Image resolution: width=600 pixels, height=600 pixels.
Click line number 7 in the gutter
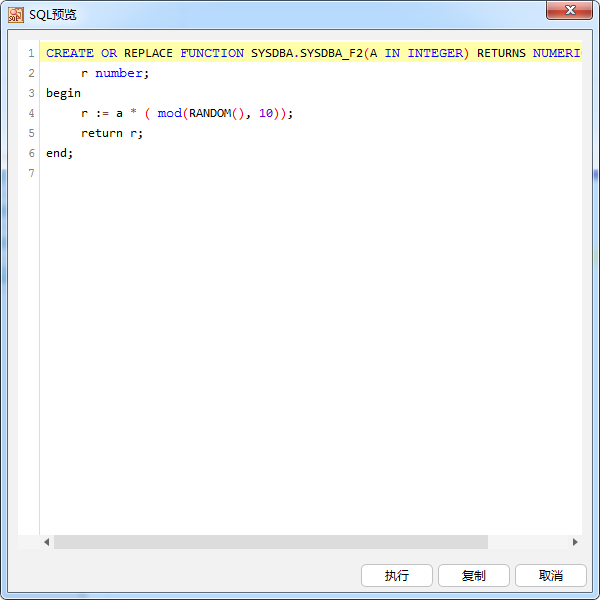click(x=31, y=173)
